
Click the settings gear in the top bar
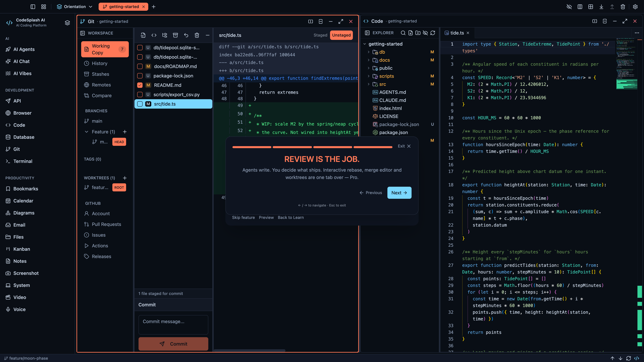(635, 7)
